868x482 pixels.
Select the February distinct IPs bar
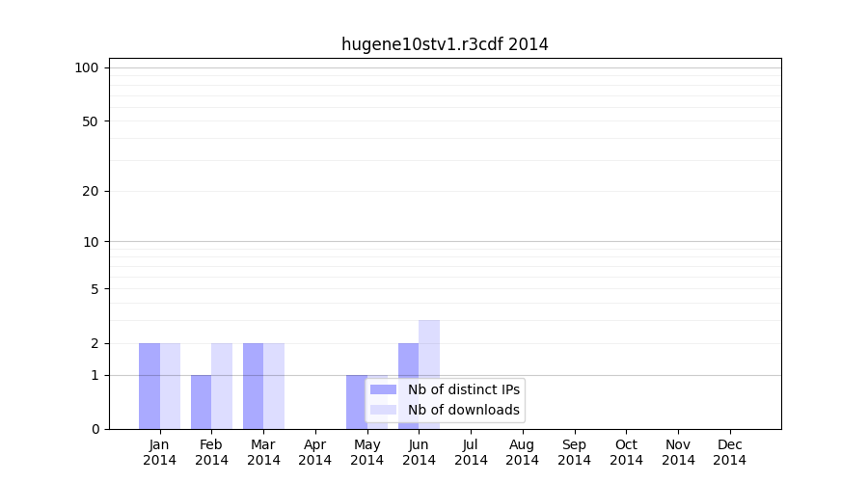pyautogui.click(x=201, y=402)
